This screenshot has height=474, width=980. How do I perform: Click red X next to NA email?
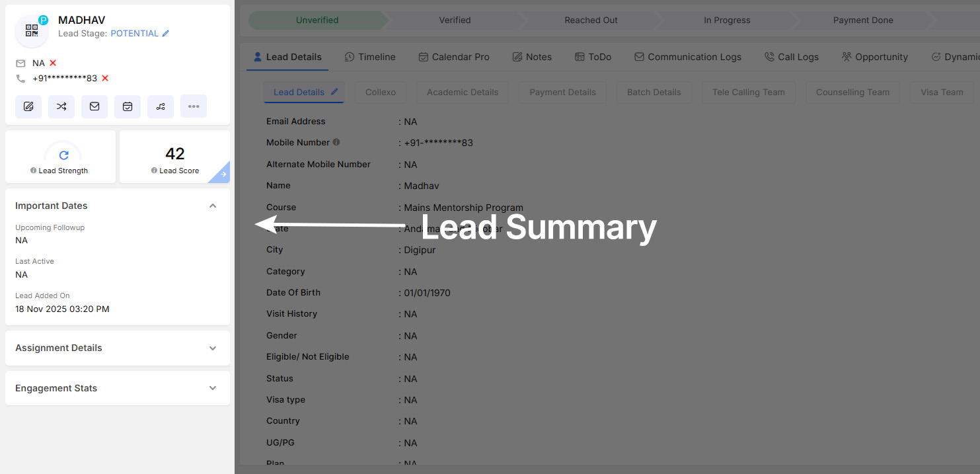click(53, 63)
